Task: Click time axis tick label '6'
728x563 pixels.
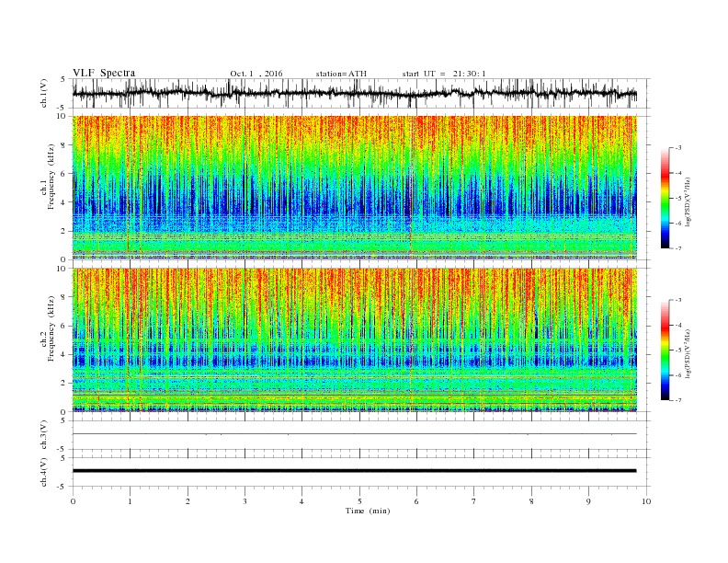Action: coord(416,501)
